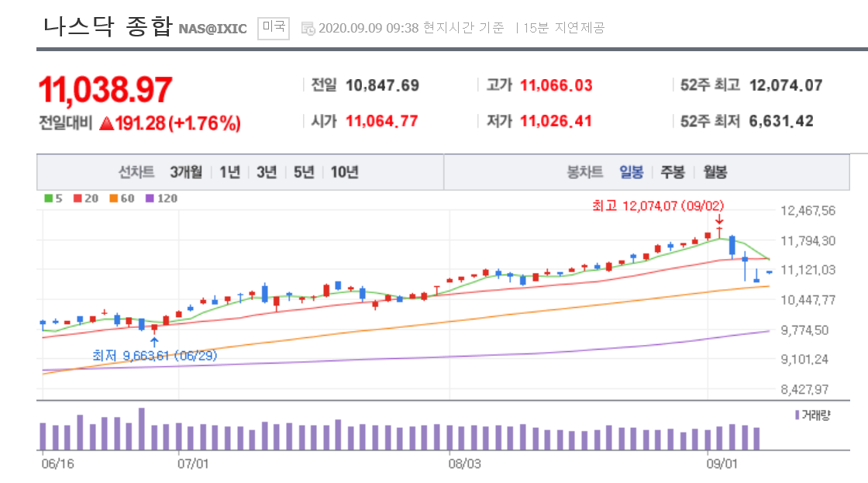Click the 09/01 date axis label
Image resolution: width=868 pixels, height=483 pixels.
[722, 464]
